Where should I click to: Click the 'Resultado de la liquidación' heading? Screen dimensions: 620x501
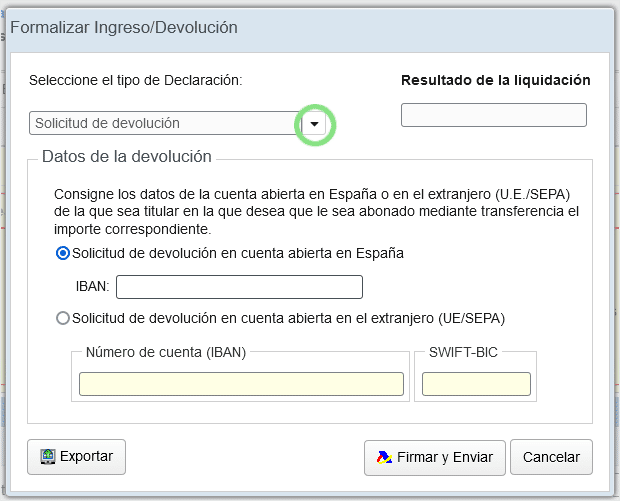click(x=496, y=80)
